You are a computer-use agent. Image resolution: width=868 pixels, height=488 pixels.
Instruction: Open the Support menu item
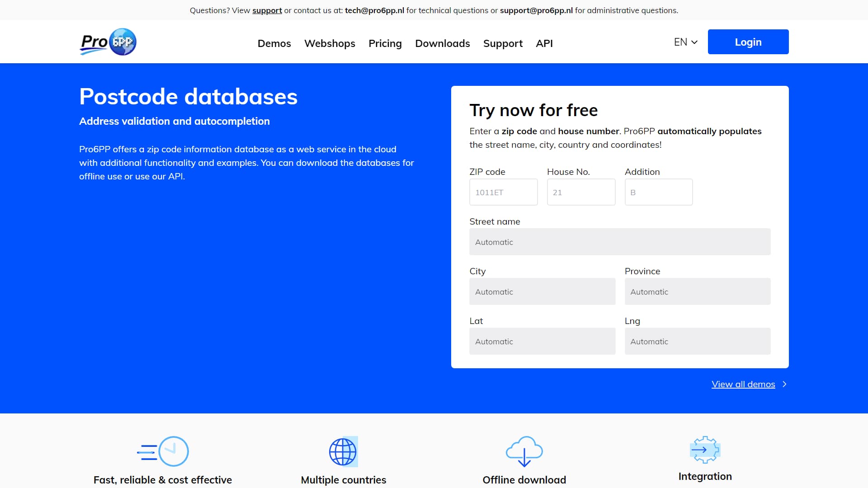503,43
